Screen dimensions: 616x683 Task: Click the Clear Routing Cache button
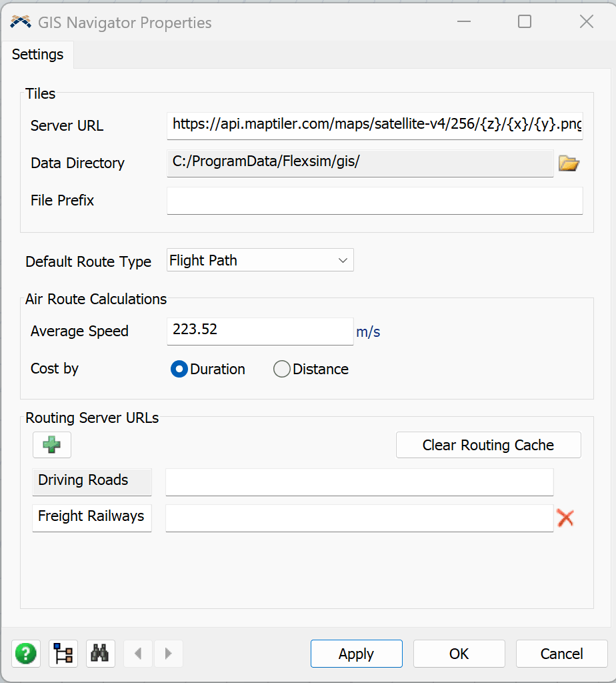tap(488, 445)
